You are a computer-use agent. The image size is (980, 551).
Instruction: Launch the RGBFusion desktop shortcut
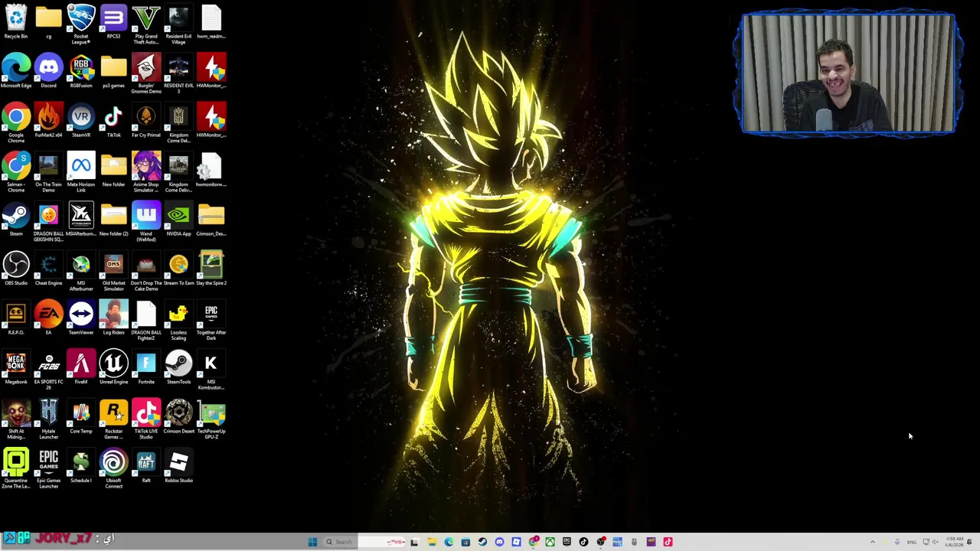click(x=80, y=71)
